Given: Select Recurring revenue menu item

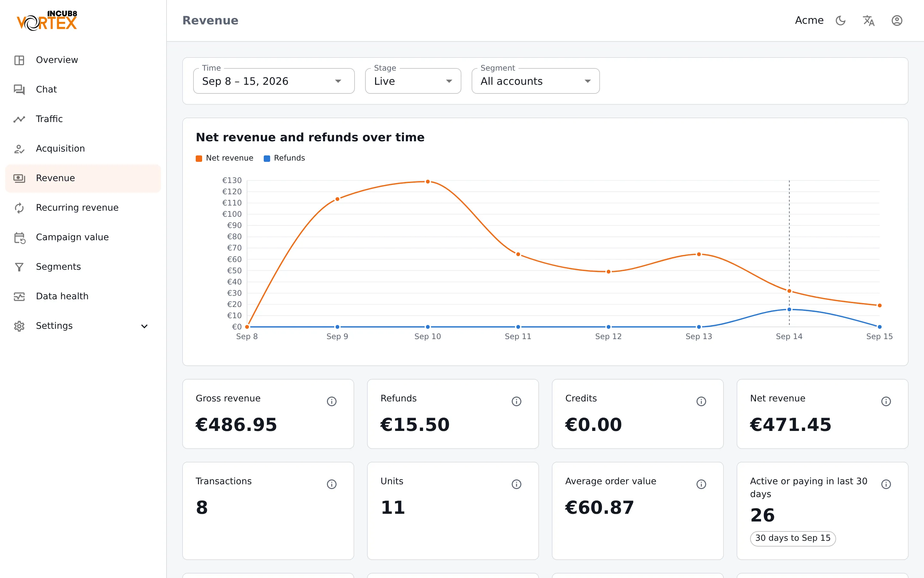Looking at the screenshot, I should point(83,207).
